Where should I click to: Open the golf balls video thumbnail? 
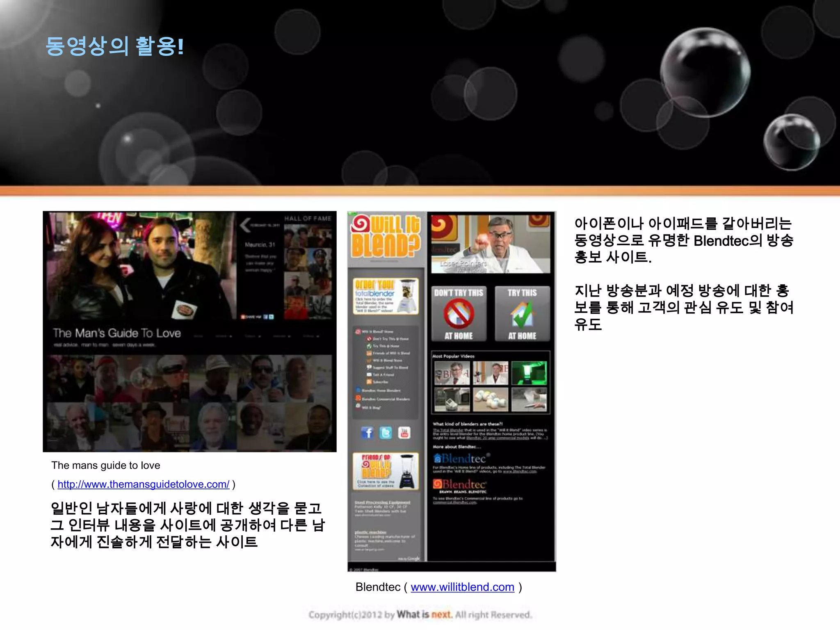tap(491, 399)
